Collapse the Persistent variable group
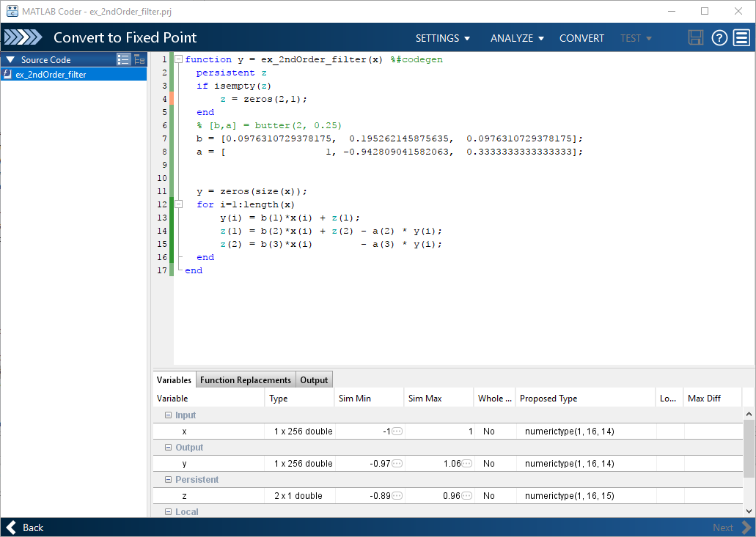The height and width of the screenshot is (537, 756). [x=168, y=480]
